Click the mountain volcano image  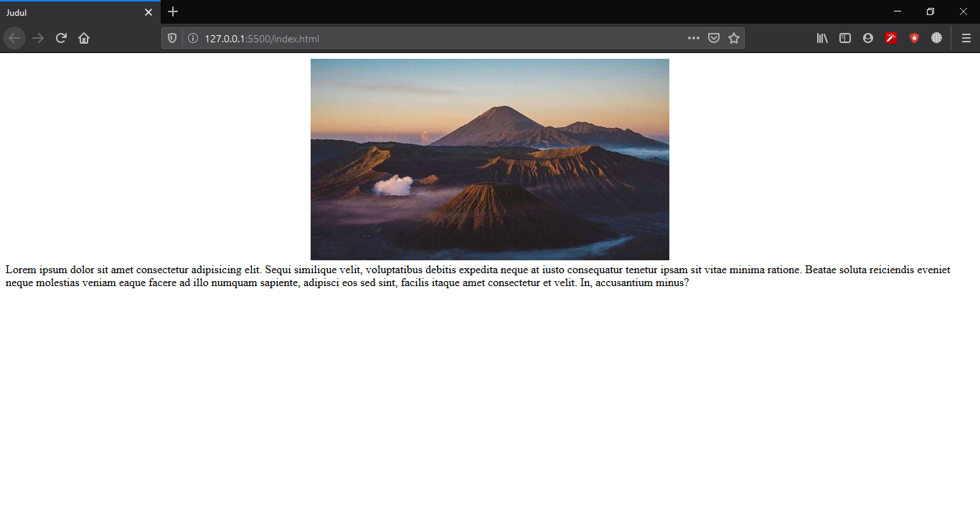pyautogui.click(x=490, y=158)
